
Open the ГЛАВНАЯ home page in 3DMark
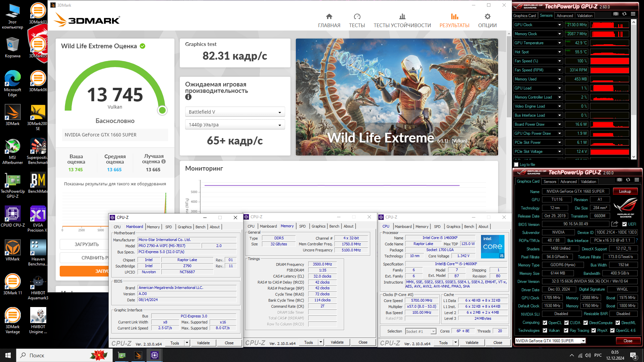click(329, 21)
